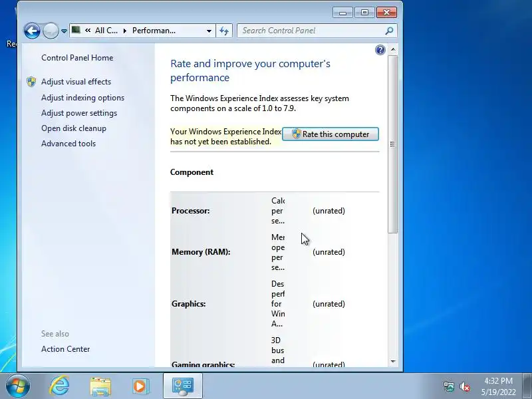Select the 'Performan...' breadcrumb segment
This screenshot has width=532, height=399.
[x=154, y=31]
